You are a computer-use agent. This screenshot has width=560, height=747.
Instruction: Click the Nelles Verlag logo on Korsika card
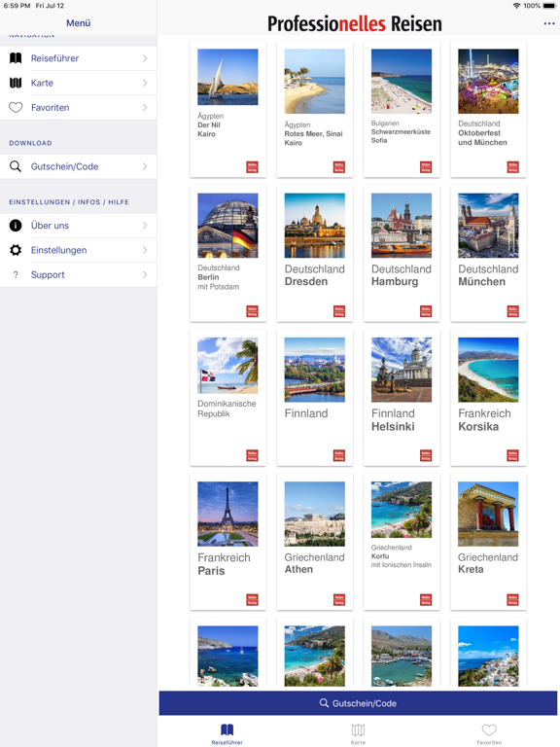tap(513, 455)
